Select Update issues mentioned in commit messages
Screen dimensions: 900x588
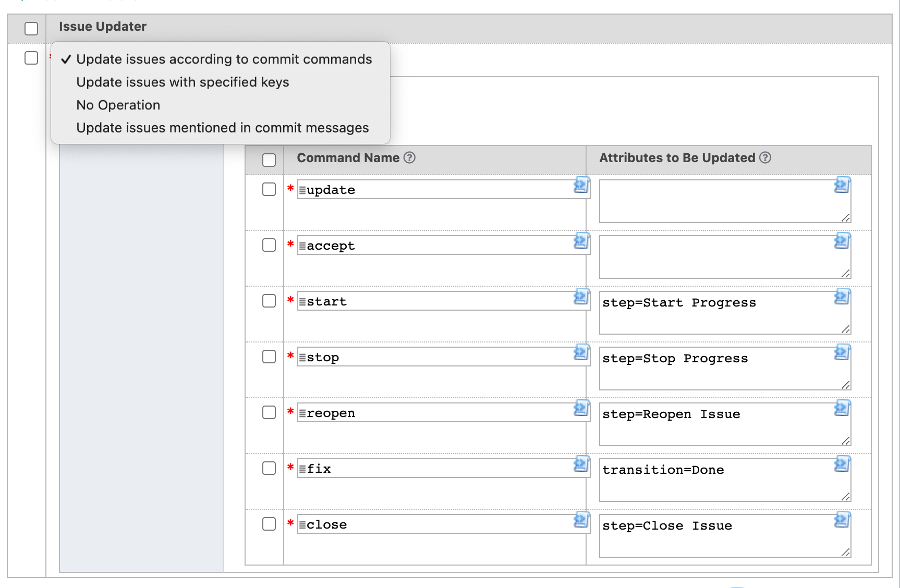[221, 128]
